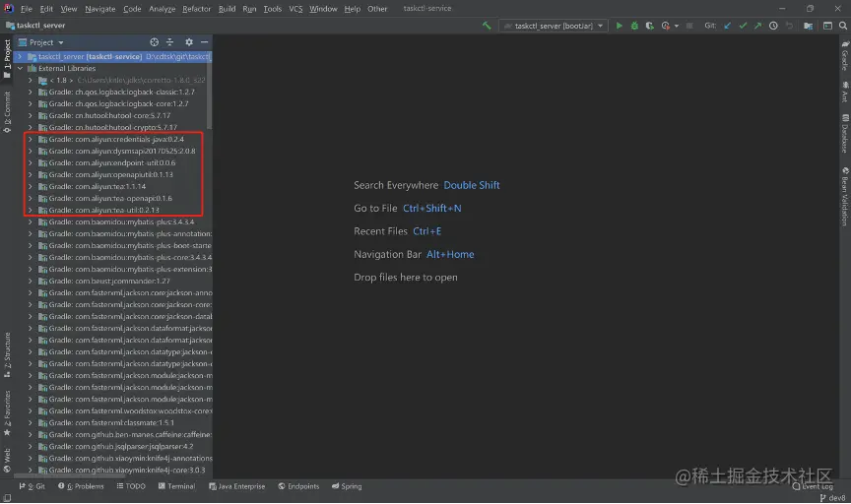The width and height of the screenshot is (851, 504).
Task: Select Gradle: com.aliyun:credentials-java:0.2.4
Action: [x=110, y=140]
